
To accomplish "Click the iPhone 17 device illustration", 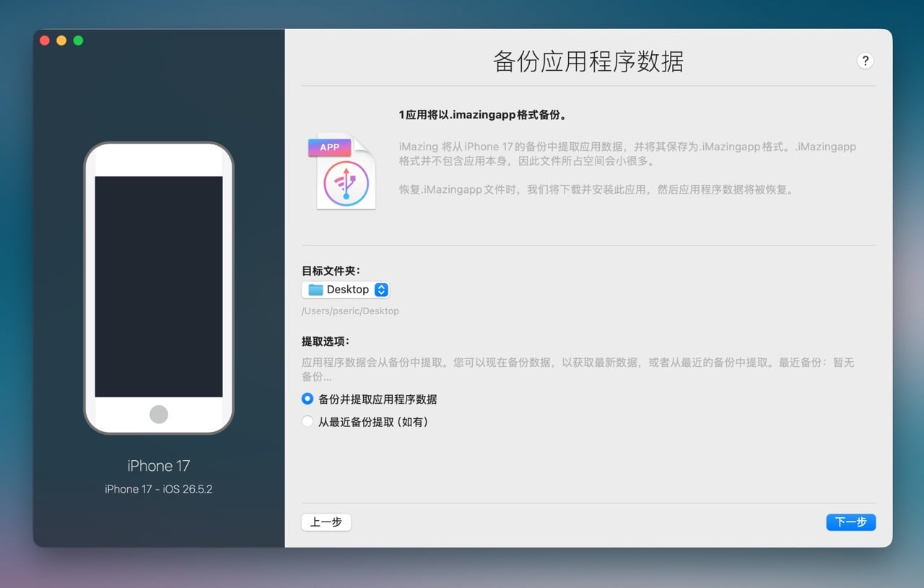I will [159, 288].
